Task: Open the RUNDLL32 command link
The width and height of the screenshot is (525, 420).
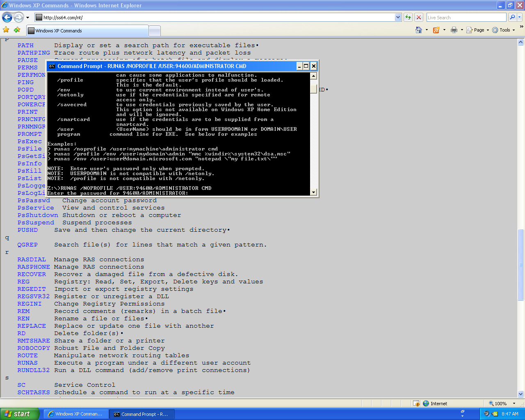Action: (34, 370)
